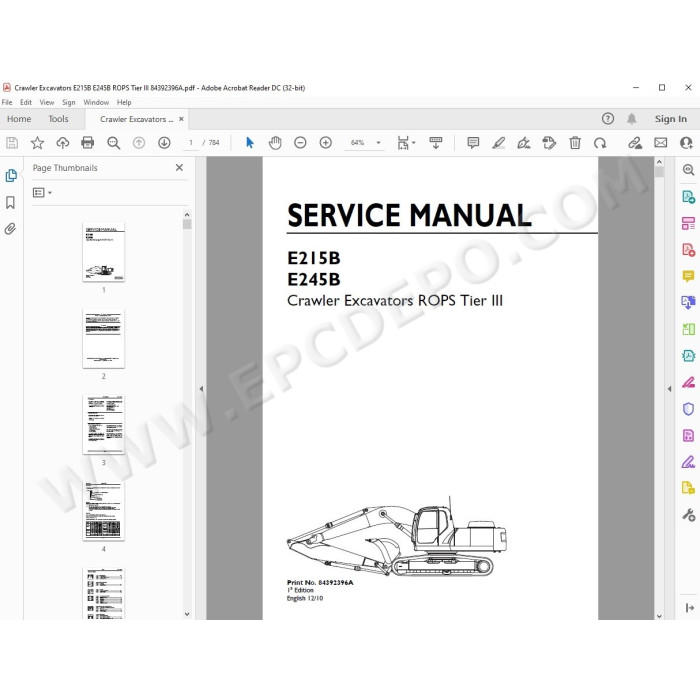The height and width of the screenshot is (700, 700).
Task: Select page 4 thumbnail
Action: pyautogui.click(x=104, y=511)
